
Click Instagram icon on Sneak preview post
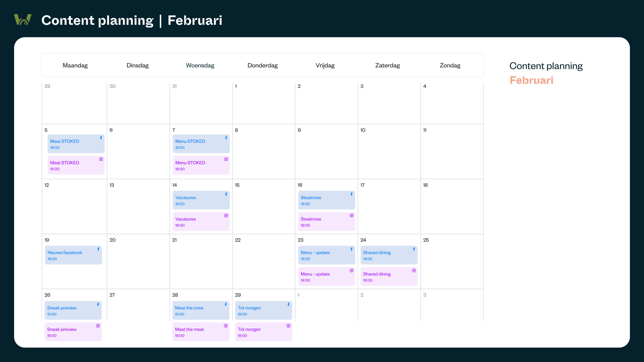[x=98, y=326]
